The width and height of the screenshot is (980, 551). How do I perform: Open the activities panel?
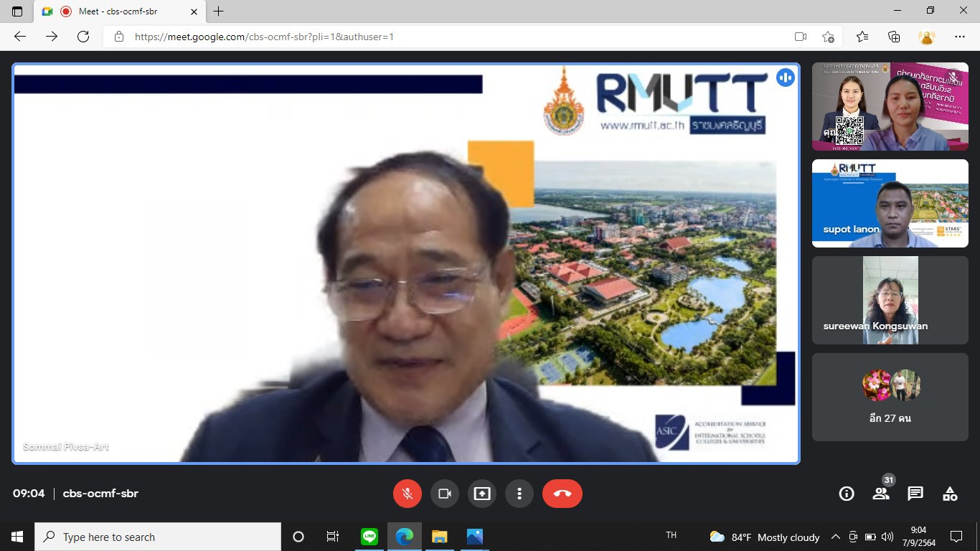[950, 494]
